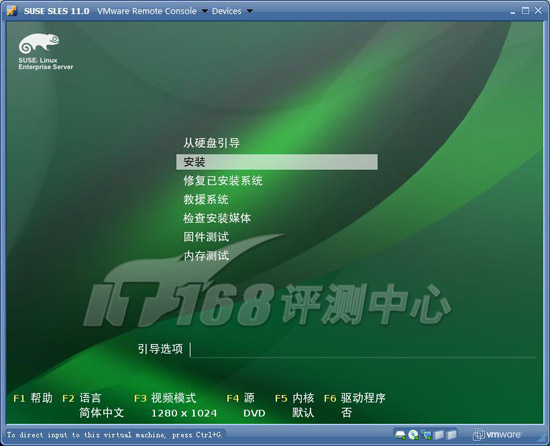The width and height of the screenshot is (550, 446).
Task: Click F2 语言 language option
Action: point(81,398)
